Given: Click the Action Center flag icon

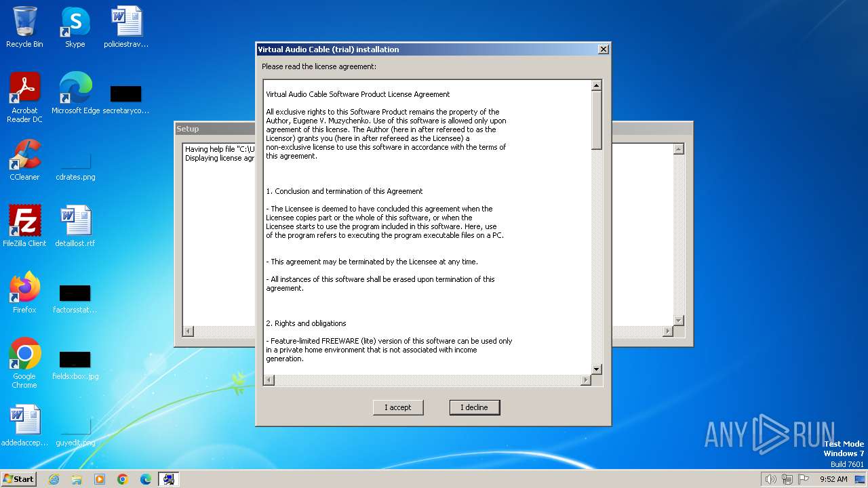Looking at the screenshot, I should click(x=804, y=479).
